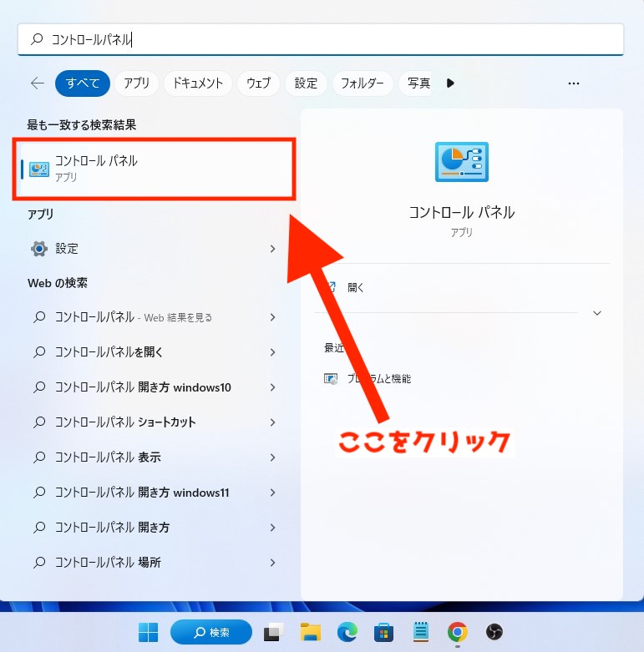Open OBS Studio from the taskbar
Viewport: 644px width, 652px height.
(494, 632)
